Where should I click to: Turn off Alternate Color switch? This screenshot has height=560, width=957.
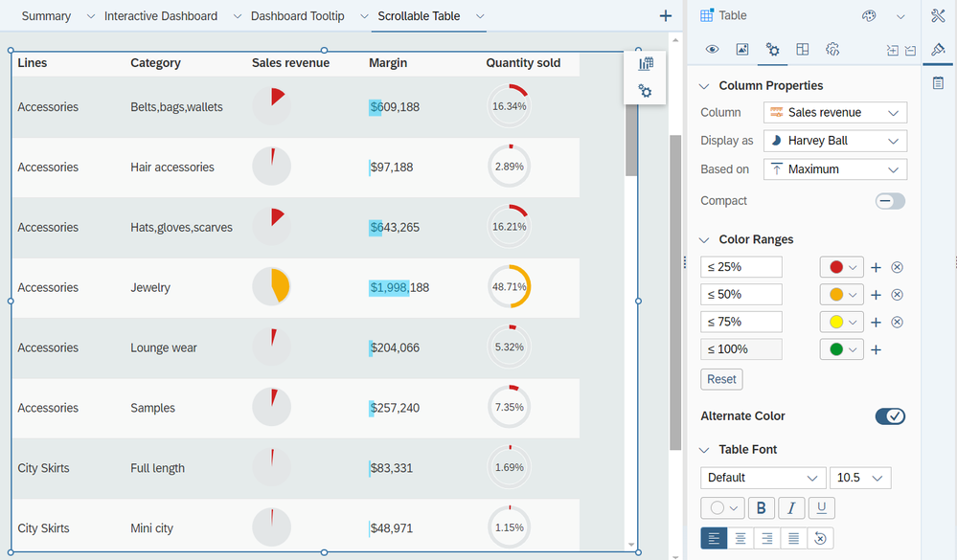click(x=890, y=416)
